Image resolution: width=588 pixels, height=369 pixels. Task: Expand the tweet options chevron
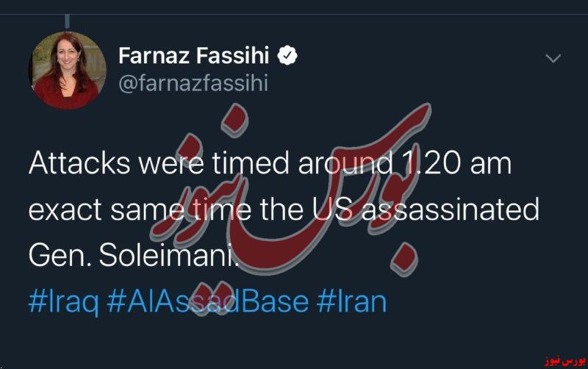click(x=553, y=59)
